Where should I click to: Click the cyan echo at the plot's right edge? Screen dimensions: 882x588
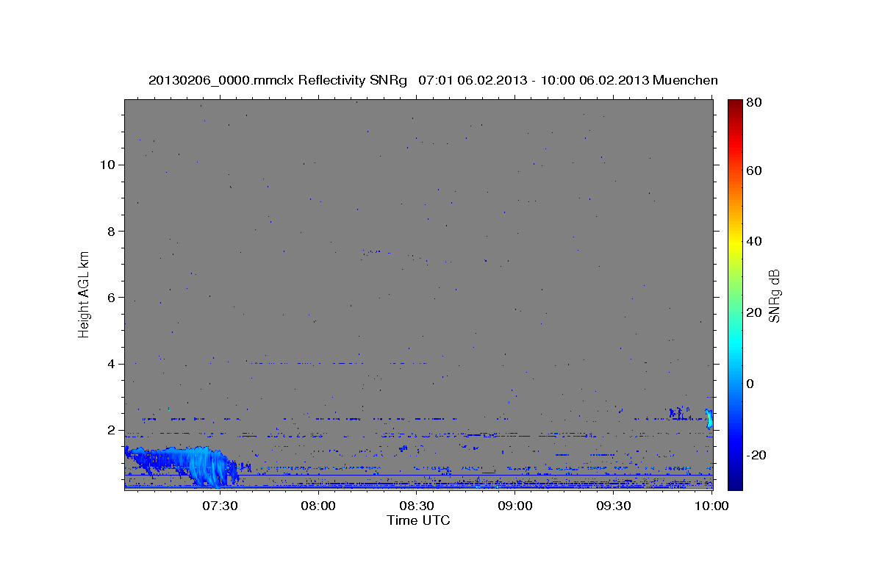[x=709, y=419]
